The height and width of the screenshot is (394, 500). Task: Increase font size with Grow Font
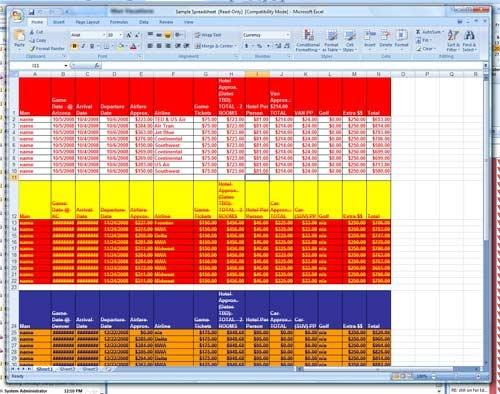click(129, 35)
